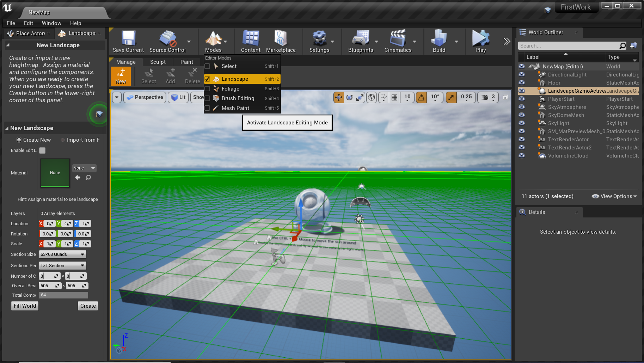
Task: Expand the toolbar overflow chevron
Action: pyautogui.click(x=507, y=41)
